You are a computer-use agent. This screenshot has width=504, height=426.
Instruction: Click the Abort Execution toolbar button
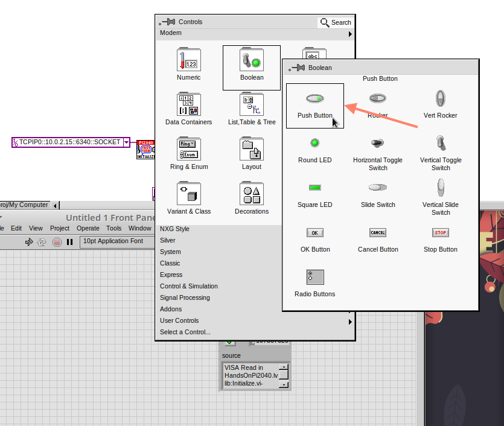click(57, 242)
